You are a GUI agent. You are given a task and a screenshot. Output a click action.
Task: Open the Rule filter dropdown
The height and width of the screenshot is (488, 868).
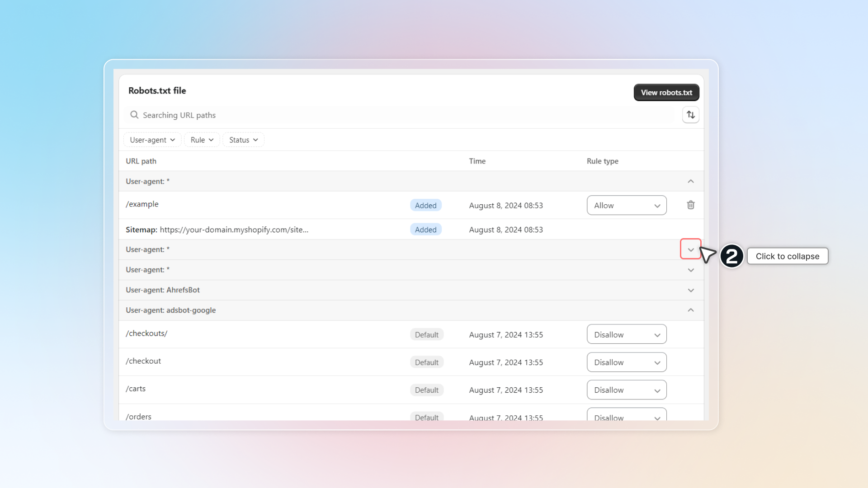202,140
